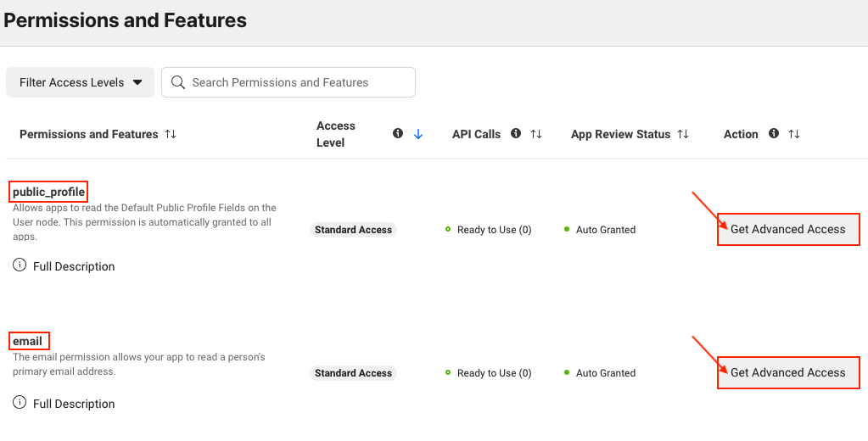The image size is (868, 441).
Task: Sort by API Calls column arrows
Action: tap(536, 134)
